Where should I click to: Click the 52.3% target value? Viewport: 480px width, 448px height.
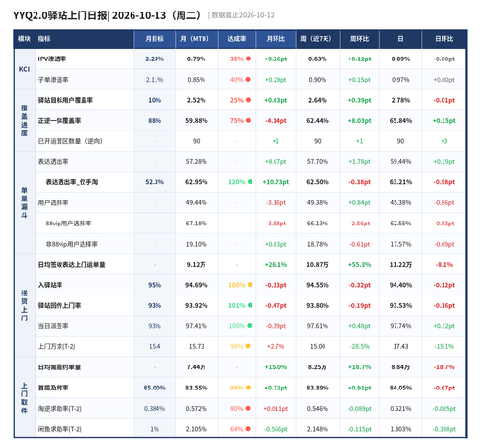pos(155,182)
